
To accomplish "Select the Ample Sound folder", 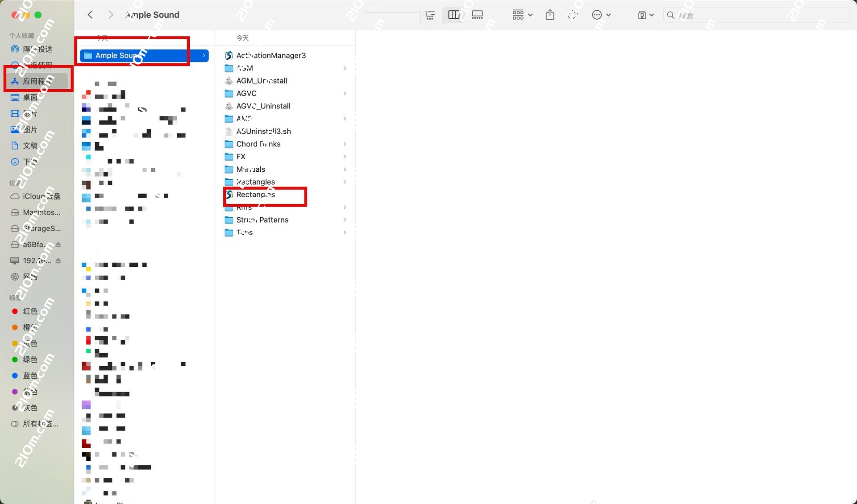I will pyautogui.click(x=144, y=55).
